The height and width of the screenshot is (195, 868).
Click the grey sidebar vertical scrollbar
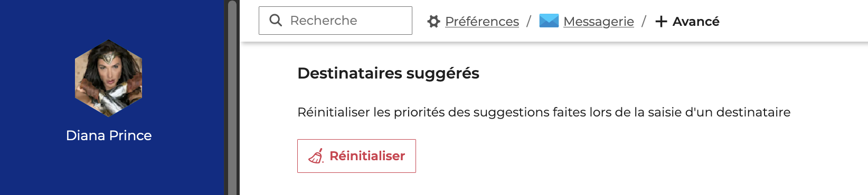coord(232,97)
